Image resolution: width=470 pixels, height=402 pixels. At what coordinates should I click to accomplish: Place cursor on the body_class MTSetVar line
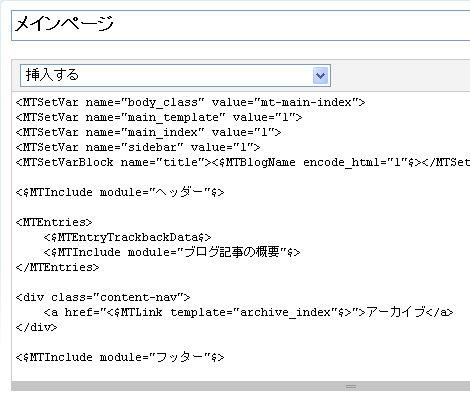(190, 102)
